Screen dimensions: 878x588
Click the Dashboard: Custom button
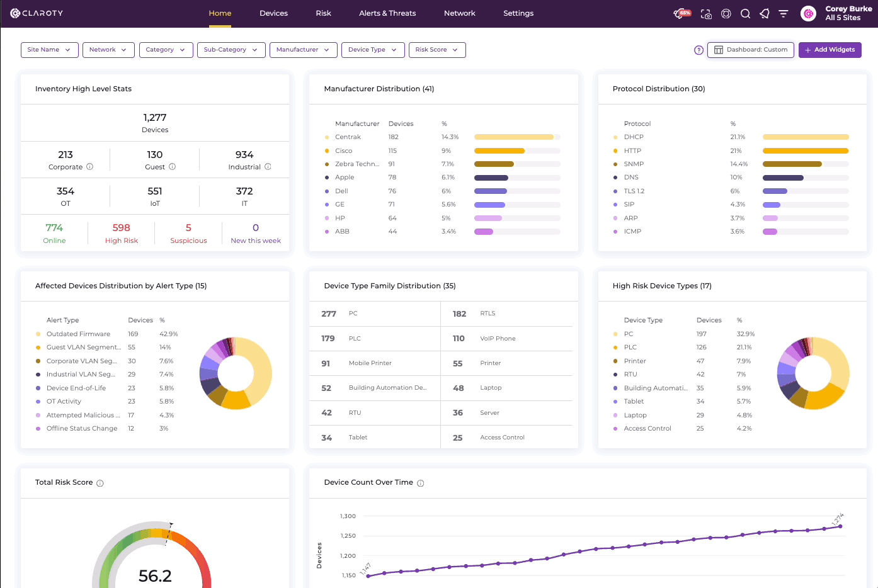pos(751,50)
